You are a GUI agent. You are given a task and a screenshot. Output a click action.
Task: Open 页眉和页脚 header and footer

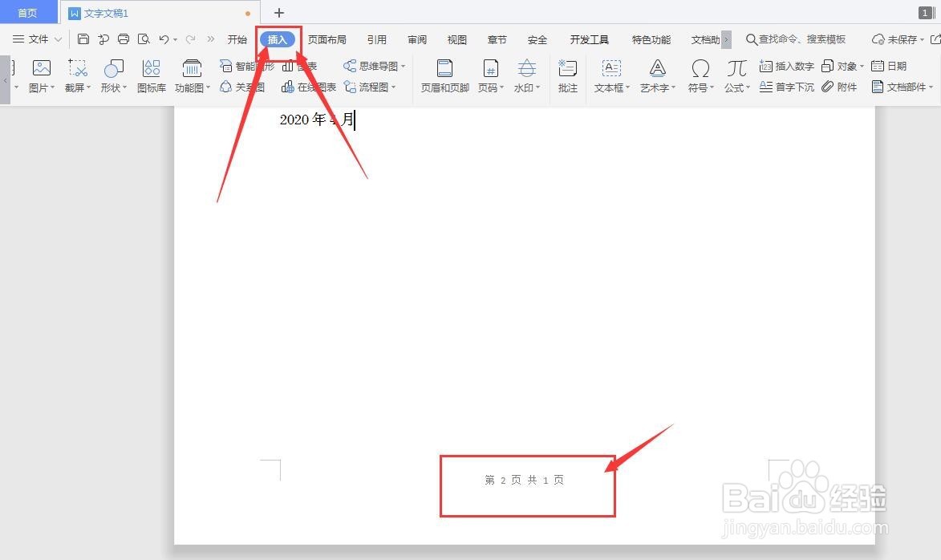[x=444, y=76]
